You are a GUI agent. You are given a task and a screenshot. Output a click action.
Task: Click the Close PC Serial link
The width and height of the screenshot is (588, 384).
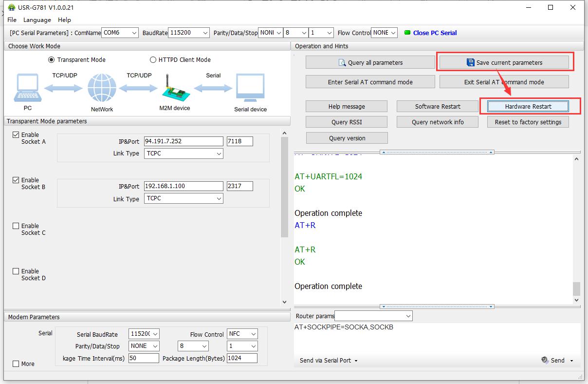[435, 33]
